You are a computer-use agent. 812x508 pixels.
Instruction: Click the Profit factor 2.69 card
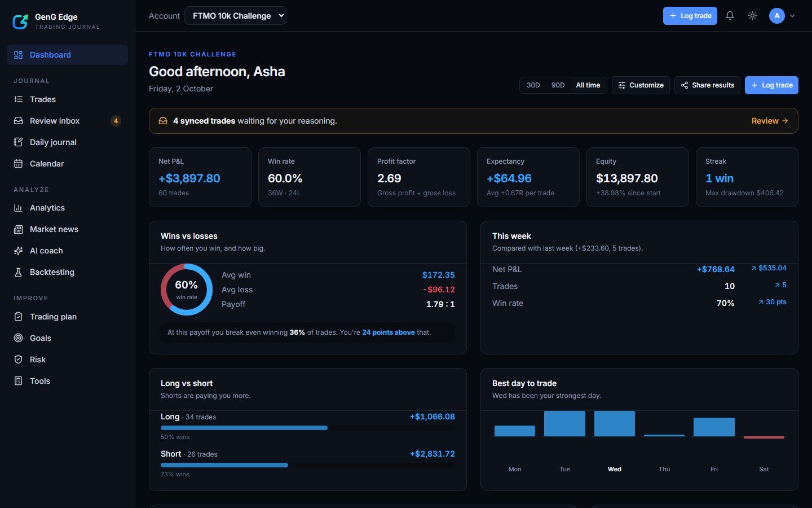pos(419,177)
